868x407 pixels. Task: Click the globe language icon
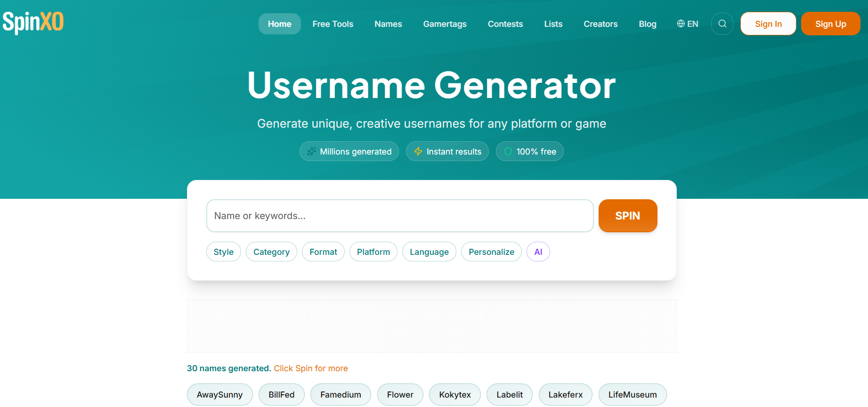coord(681,24)
